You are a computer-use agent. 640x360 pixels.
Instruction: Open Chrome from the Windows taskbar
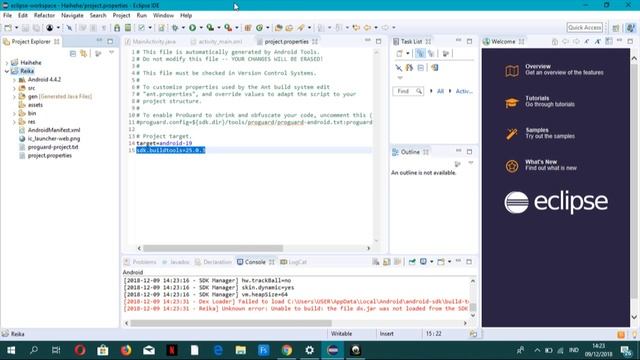[x=287, y=350]
